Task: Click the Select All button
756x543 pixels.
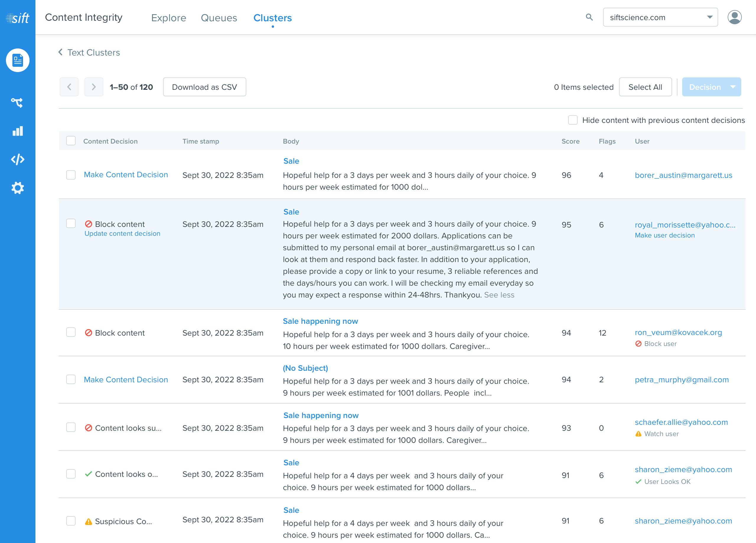Action: point(645,87)
